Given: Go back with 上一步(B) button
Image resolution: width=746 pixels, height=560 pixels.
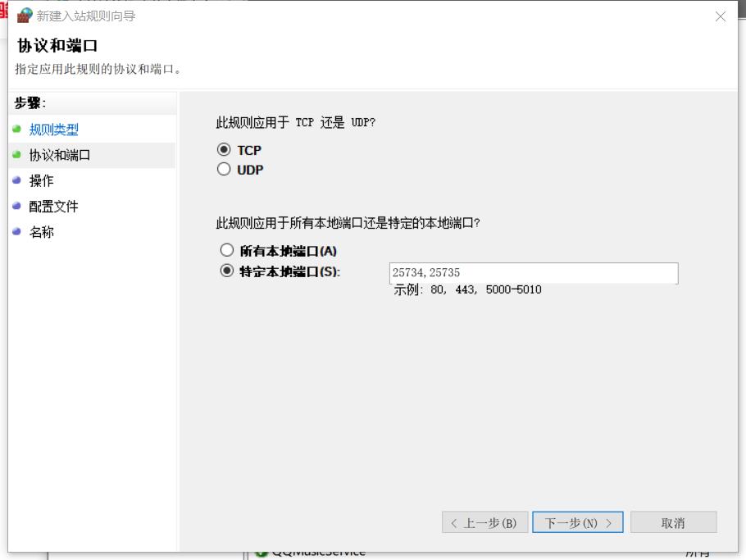Looking at the screenshot, I should (x=484, y=523).
